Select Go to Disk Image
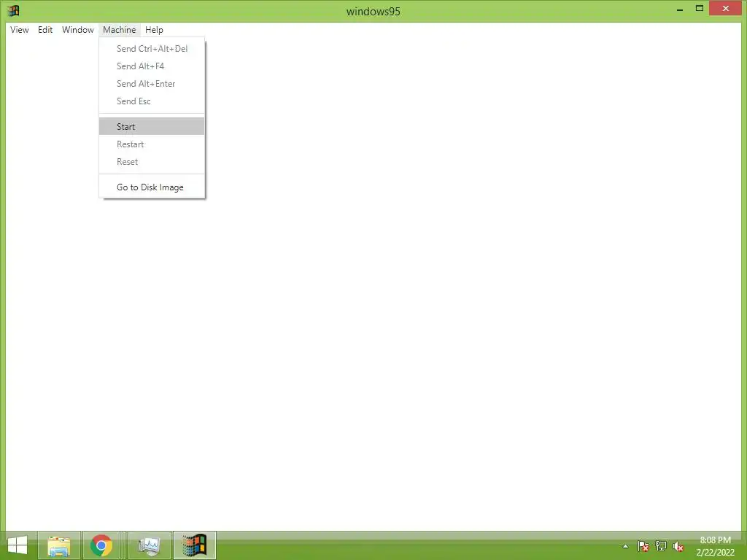747x560 pixels. point(152,187)
